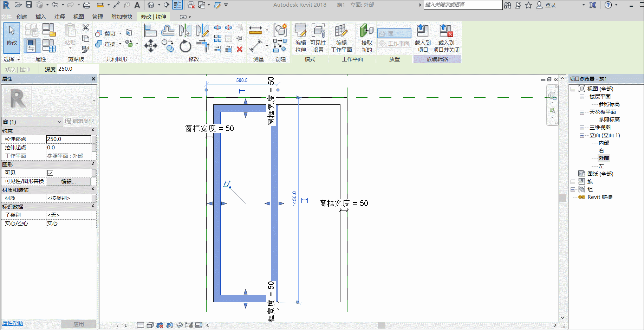
Task: Select Mirror - Pick Axis tool
Action: [185, 31]
